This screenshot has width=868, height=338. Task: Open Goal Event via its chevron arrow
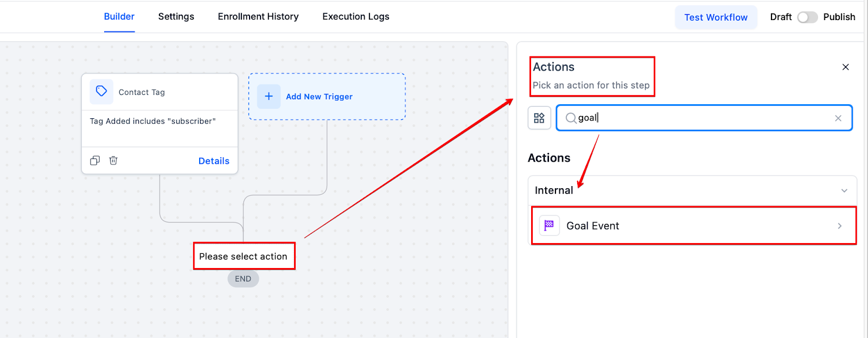click(840, 226)
